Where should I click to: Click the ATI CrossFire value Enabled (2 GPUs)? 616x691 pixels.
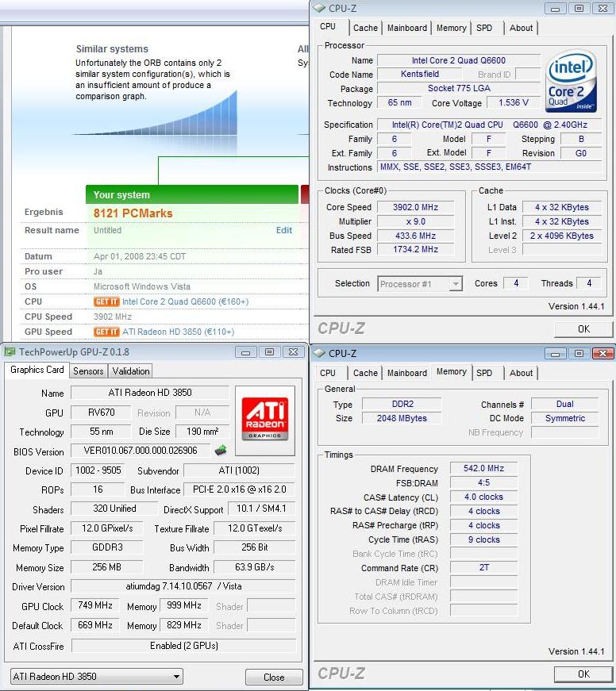[184, 646]
